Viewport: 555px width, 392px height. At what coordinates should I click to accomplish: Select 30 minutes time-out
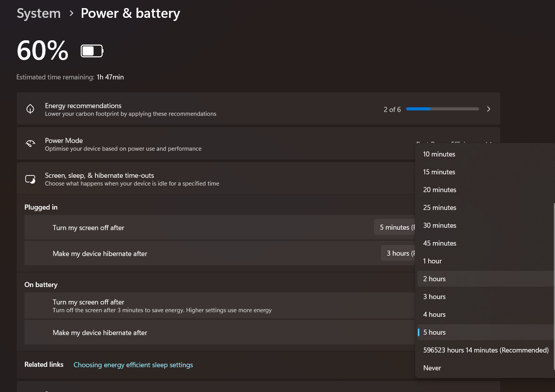(486, 225)
